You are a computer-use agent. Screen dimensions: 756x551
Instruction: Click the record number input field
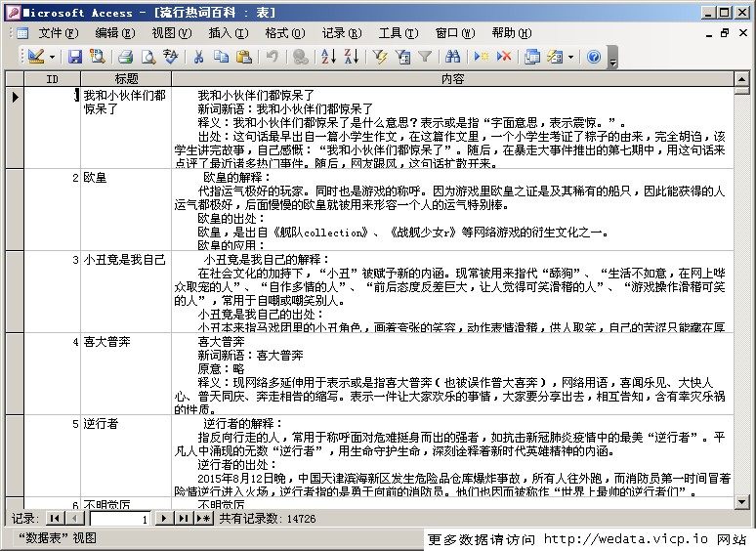(120, 519)
